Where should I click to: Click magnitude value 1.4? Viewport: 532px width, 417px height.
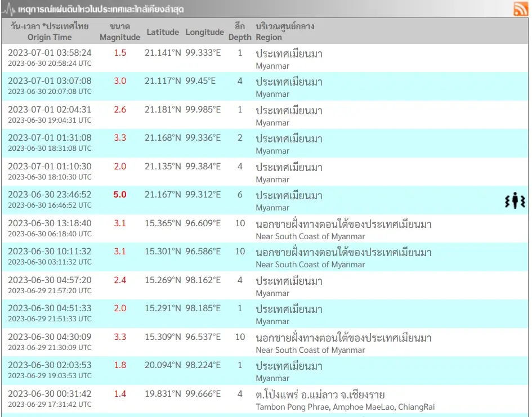[x=120, y=394]
